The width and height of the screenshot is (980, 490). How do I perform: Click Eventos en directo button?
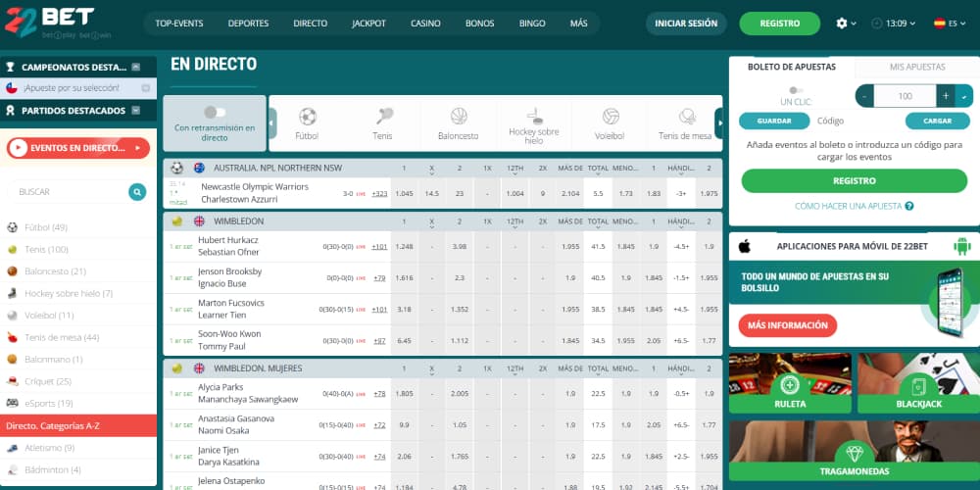click(78, 148)
